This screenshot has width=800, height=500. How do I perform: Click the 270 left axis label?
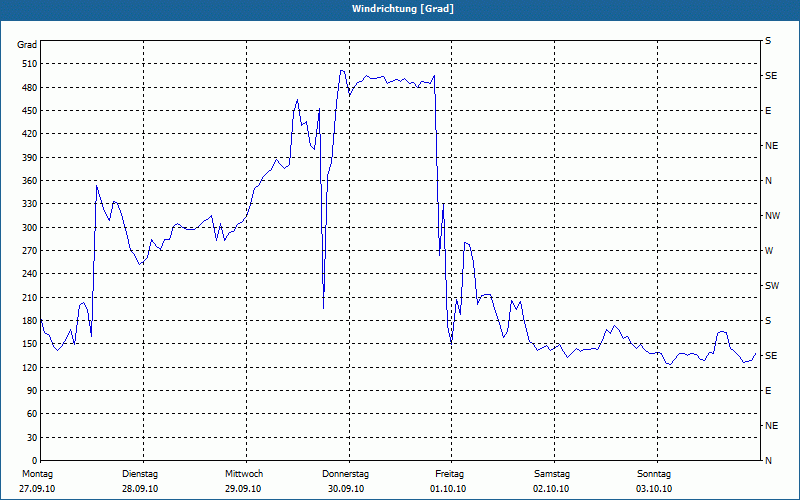click(30, 251)
